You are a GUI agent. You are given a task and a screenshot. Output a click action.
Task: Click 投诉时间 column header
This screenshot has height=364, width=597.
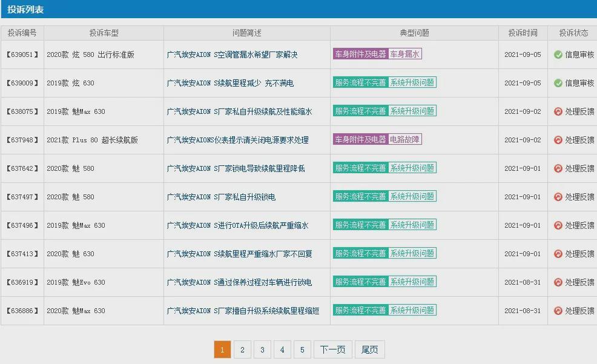[523, 33]
